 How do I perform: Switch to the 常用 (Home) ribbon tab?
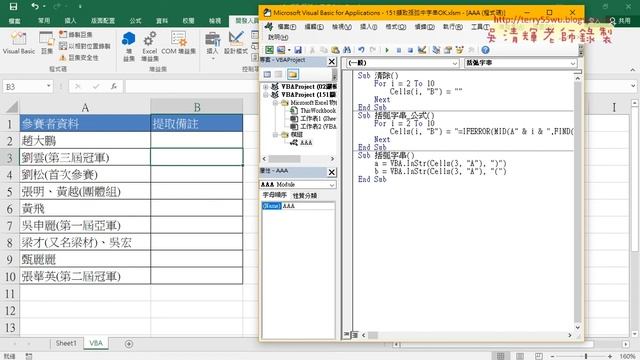(44, 20)
